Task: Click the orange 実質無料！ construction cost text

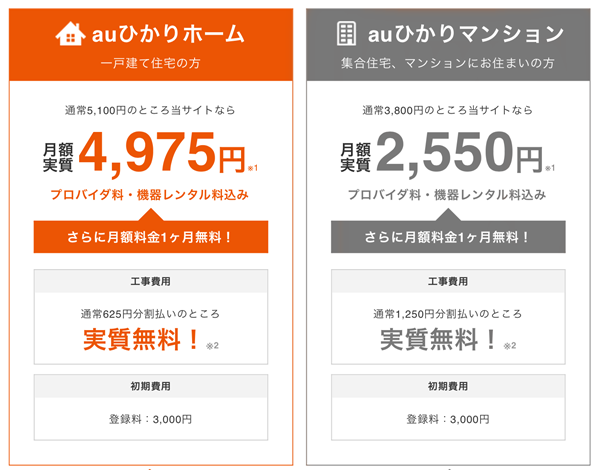Action: point(141,339)
